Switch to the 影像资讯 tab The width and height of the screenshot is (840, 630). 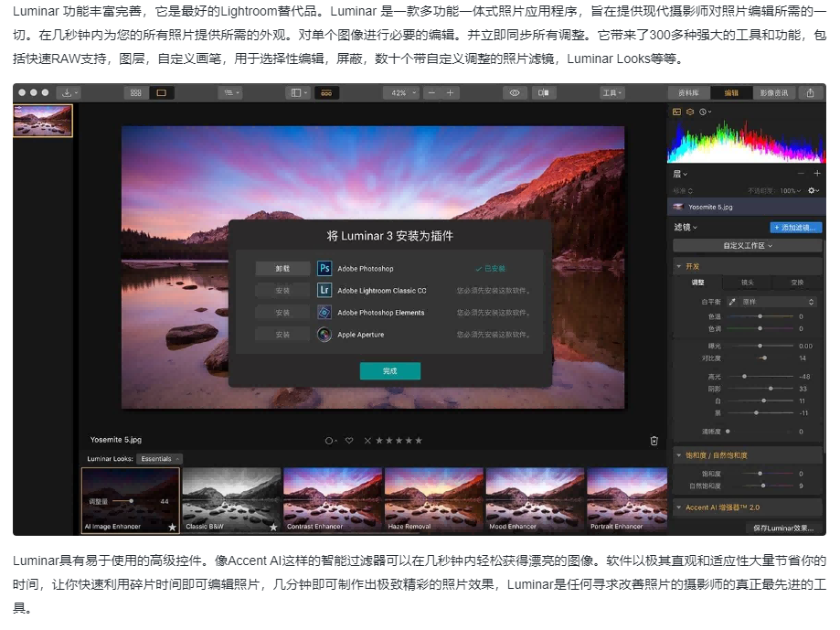773,92
